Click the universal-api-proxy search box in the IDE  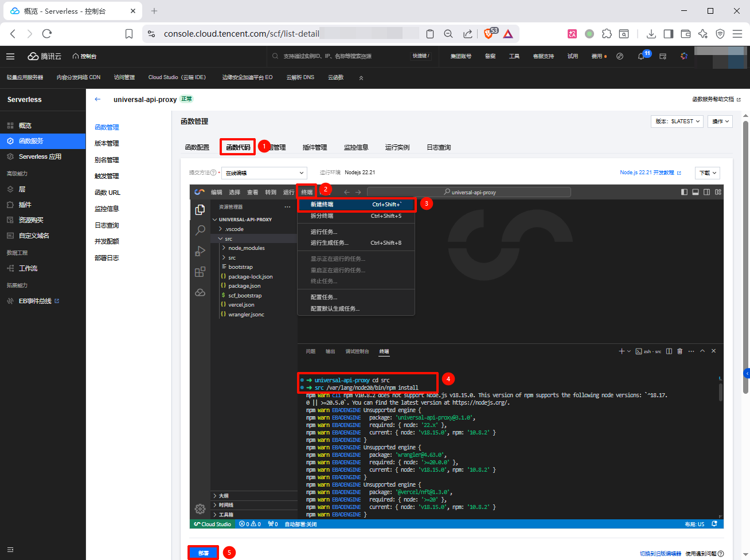point(468,192)
